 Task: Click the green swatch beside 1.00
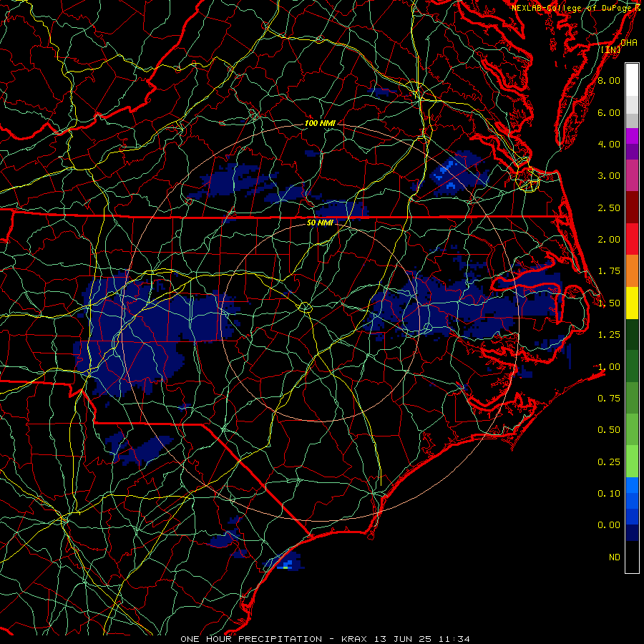tap(632, 366)
